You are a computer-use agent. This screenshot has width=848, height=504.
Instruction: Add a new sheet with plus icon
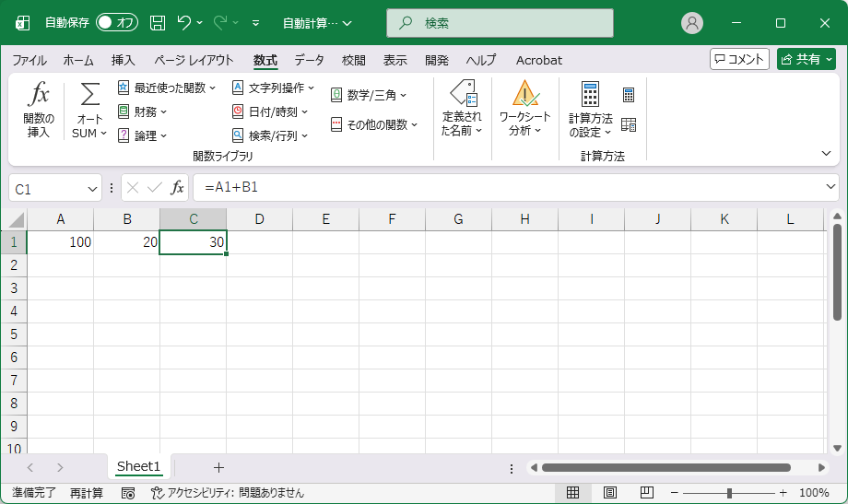[x=218, y=468]
